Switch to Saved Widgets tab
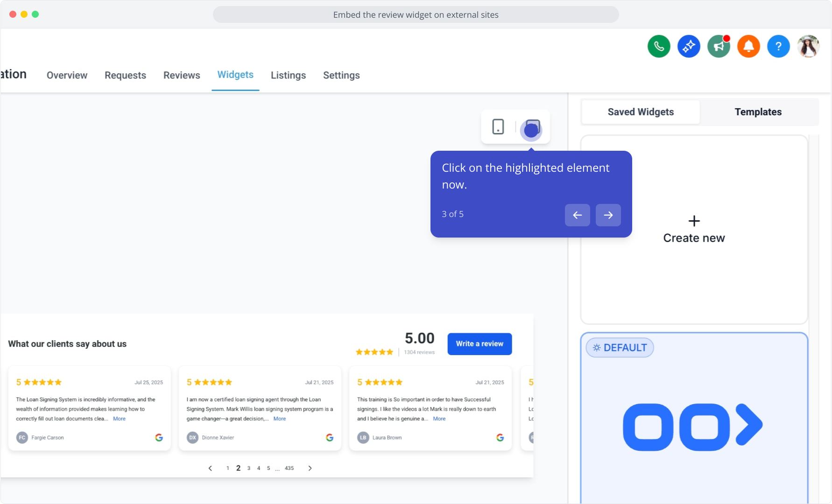Viewport: 832px width, 504px height. click(641, 112)
